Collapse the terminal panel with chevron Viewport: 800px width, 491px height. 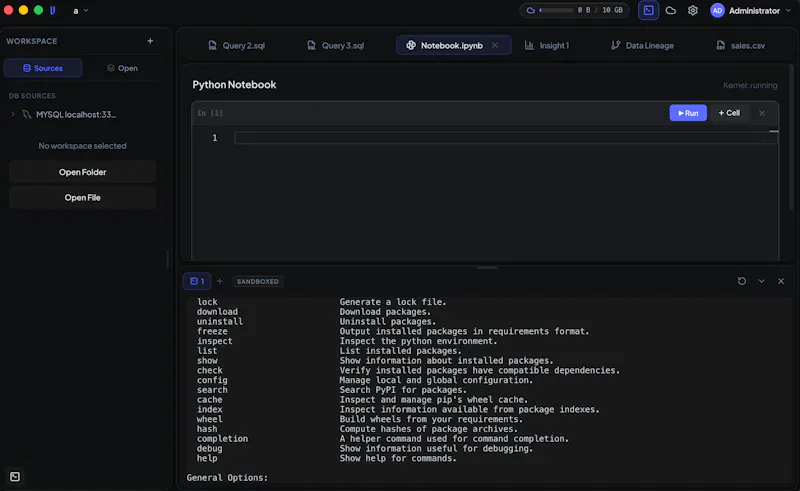click(761, 281)
